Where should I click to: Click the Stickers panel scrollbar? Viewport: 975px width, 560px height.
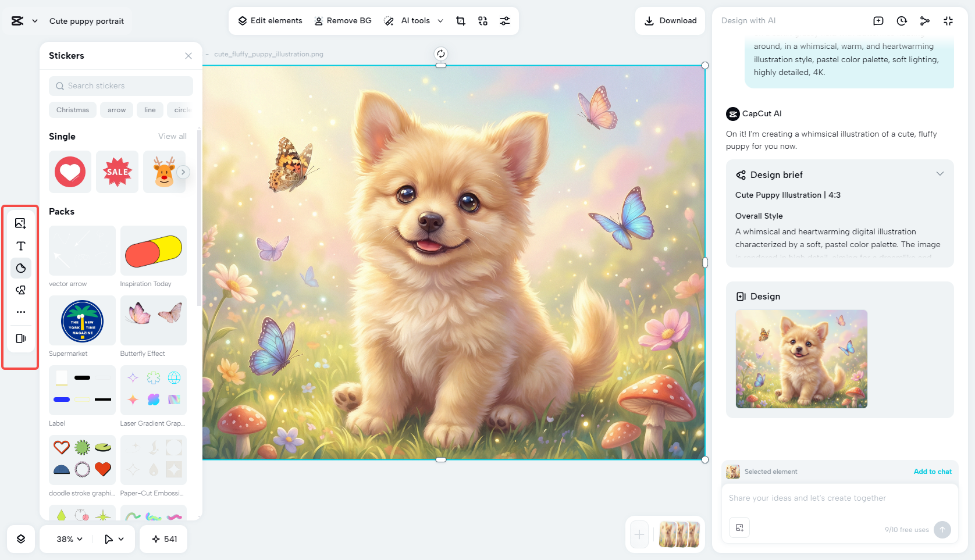point(199,218)
